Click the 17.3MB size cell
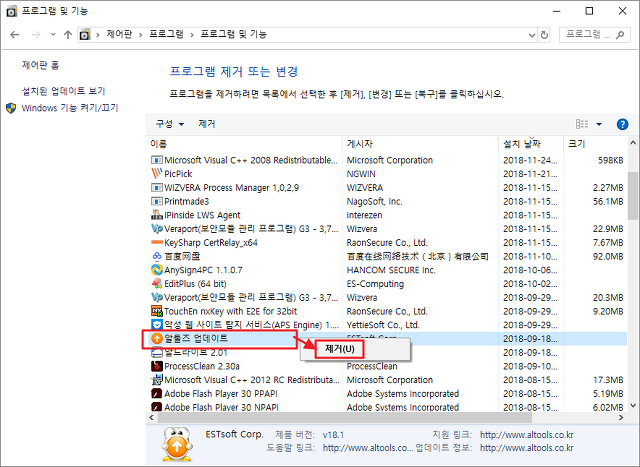Screen dimensions: 640x467 click(608, 380)
